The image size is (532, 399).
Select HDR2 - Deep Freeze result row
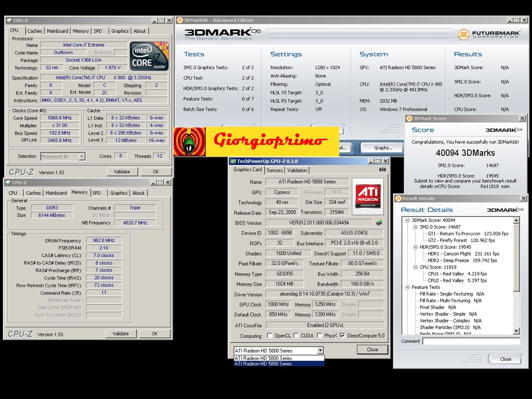[x=462, y=260]
